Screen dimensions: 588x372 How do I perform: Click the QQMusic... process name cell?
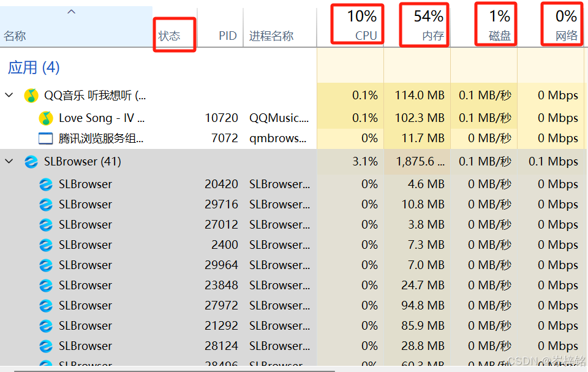tap(279, 118)
